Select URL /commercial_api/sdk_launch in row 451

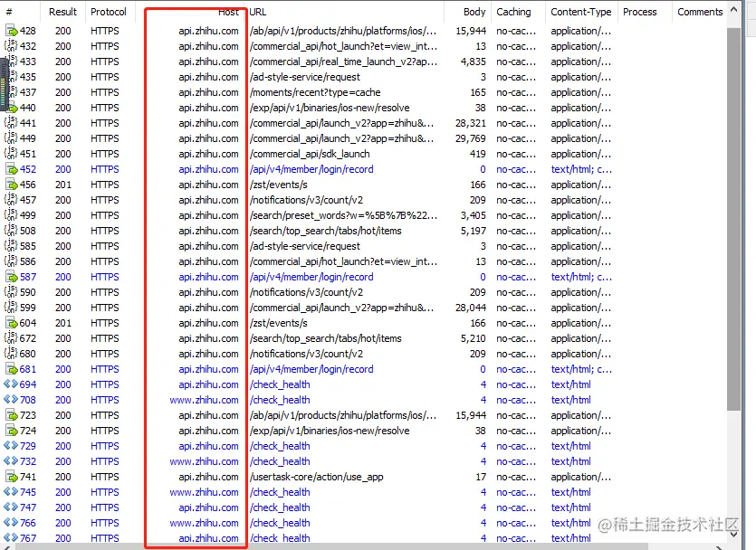click(x=310, y=154)
